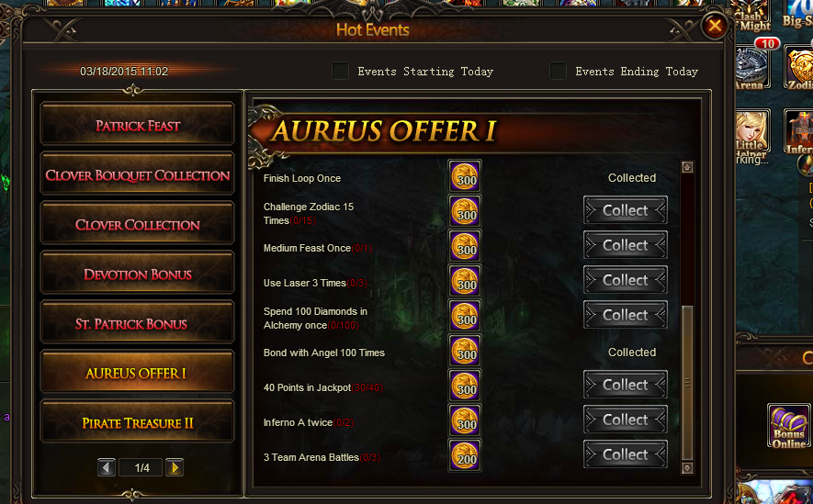Click the Finish Loop Once coin reward
Image resolution: width=813 pixels, height=504 pixels.
[465, 176]
